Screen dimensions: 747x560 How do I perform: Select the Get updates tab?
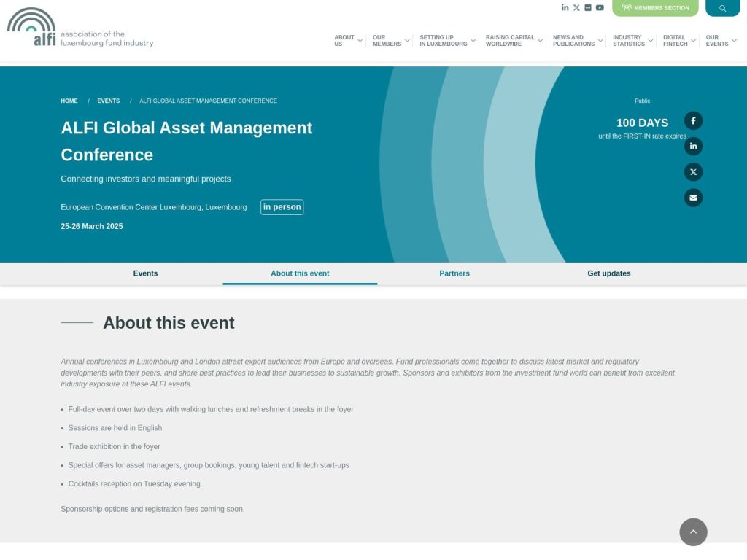[609, 273]
